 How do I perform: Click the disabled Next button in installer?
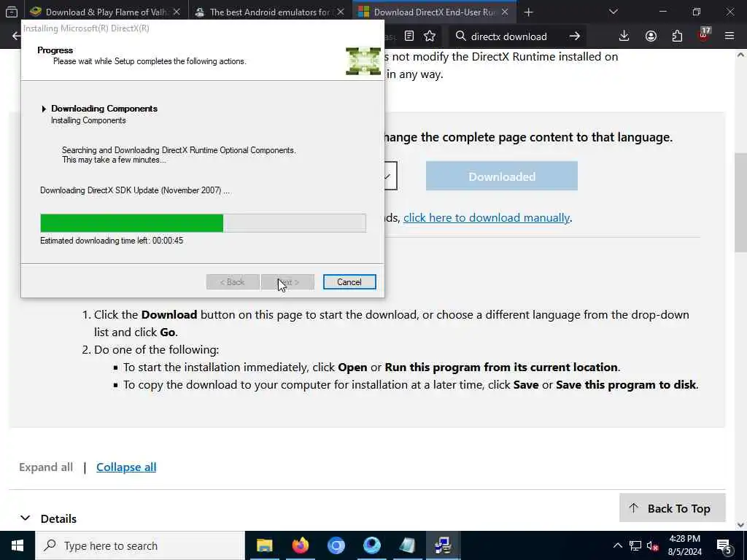287,282
